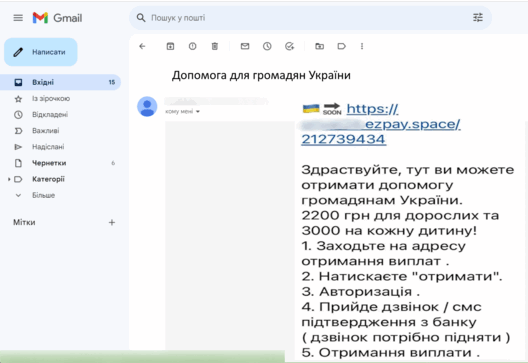Move email to folder icon
The height and width of the screenshot is (363, 528).
tap(320, 46)
